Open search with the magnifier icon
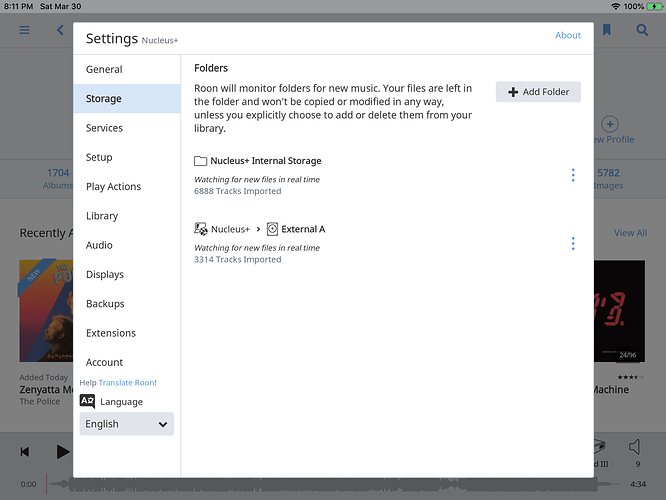Screen dimensions: 666x500 tap(642, 30)
